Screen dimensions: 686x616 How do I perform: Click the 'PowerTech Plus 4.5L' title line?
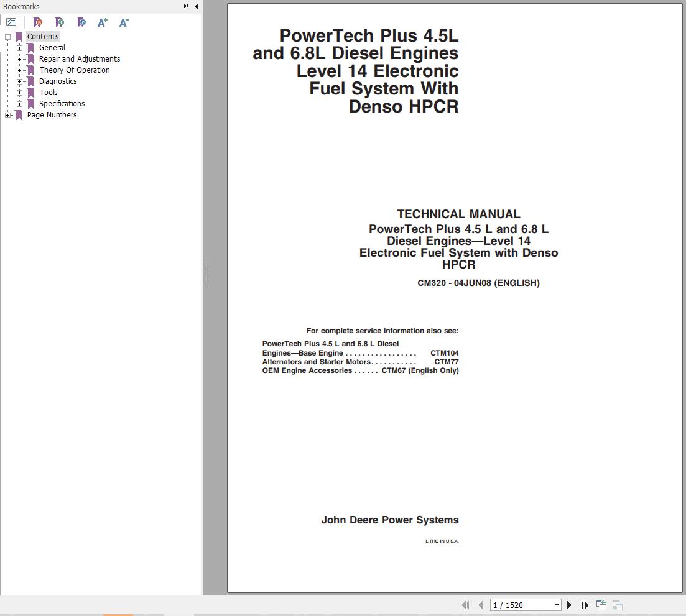pos(369,35)
